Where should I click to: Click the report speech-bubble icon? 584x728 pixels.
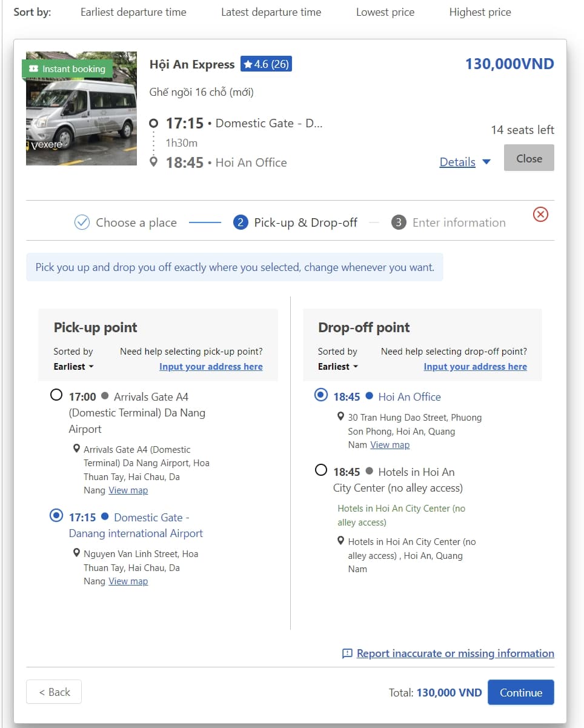click(347, 653)
